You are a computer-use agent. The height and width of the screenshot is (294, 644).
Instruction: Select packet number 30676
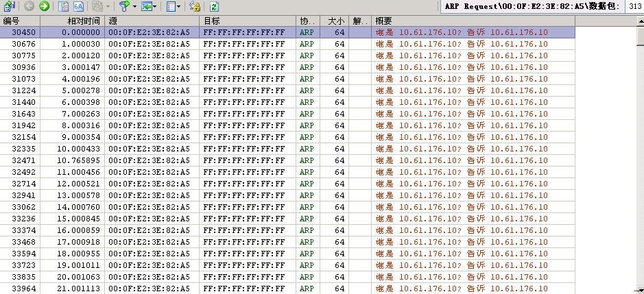pyautogui.click(x=24, y=44)
